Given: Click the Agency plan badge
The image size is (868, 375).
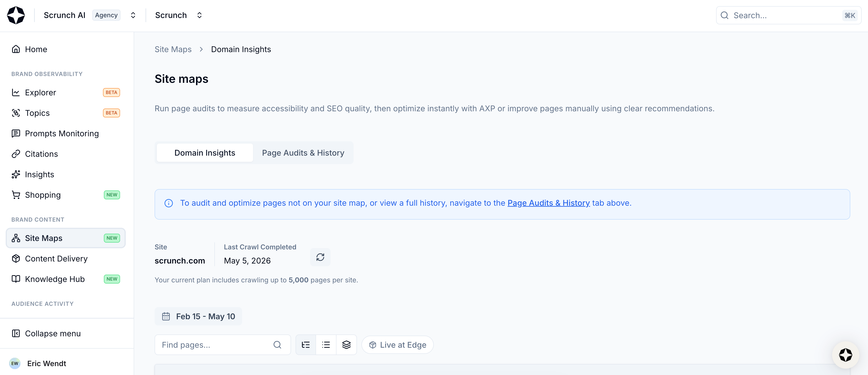Looking at the screenshot, I should tap(106, 15).
